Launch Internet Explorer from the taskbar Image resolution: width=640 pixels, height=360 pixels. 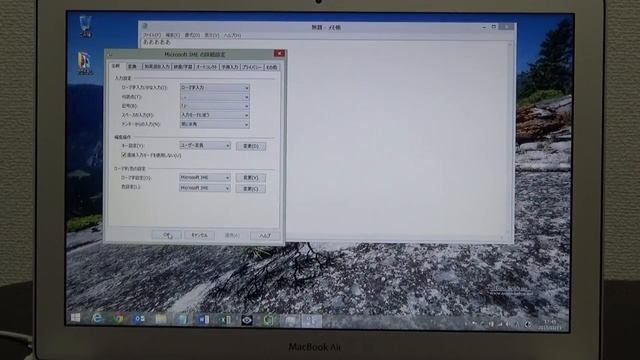click(97, 318)
